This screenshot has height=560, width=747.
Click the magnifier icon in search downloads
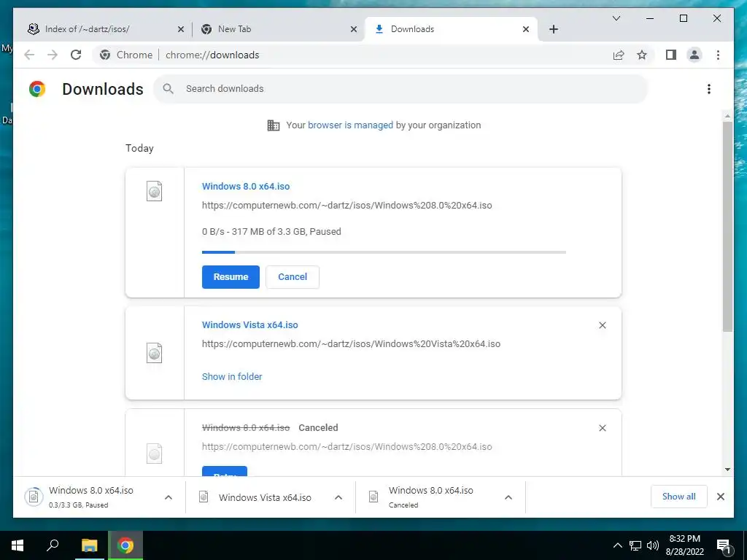pos(168,88)
